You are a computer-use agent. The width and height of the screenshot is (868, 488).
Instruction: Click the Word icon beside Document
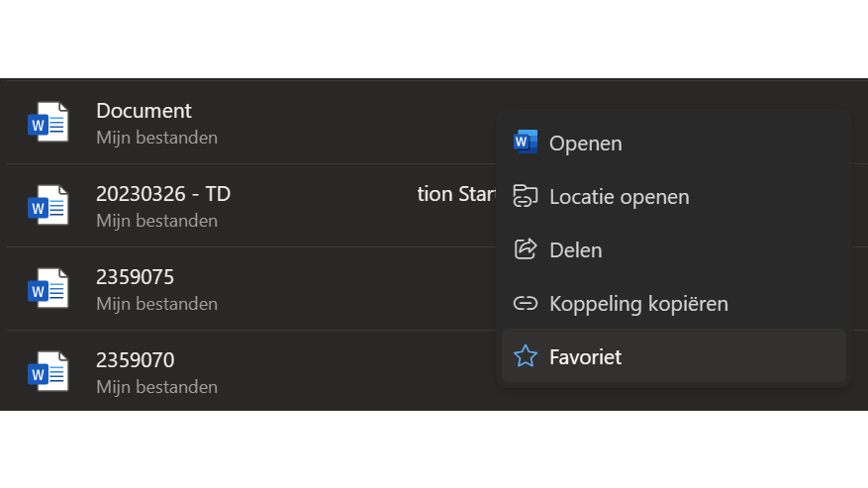(48, 123)
